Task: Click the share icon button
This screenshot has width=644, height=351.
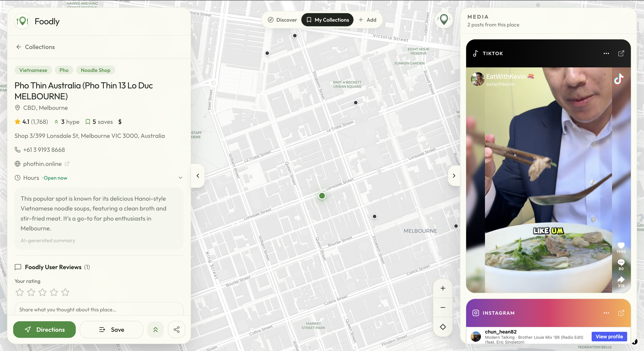Action: pyautogui.click(x=177, y=330)
